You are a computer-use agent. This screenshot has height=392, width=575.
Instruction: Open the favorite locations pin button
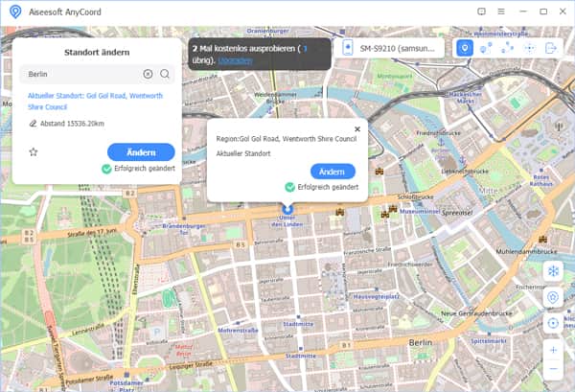coord(552,298)
